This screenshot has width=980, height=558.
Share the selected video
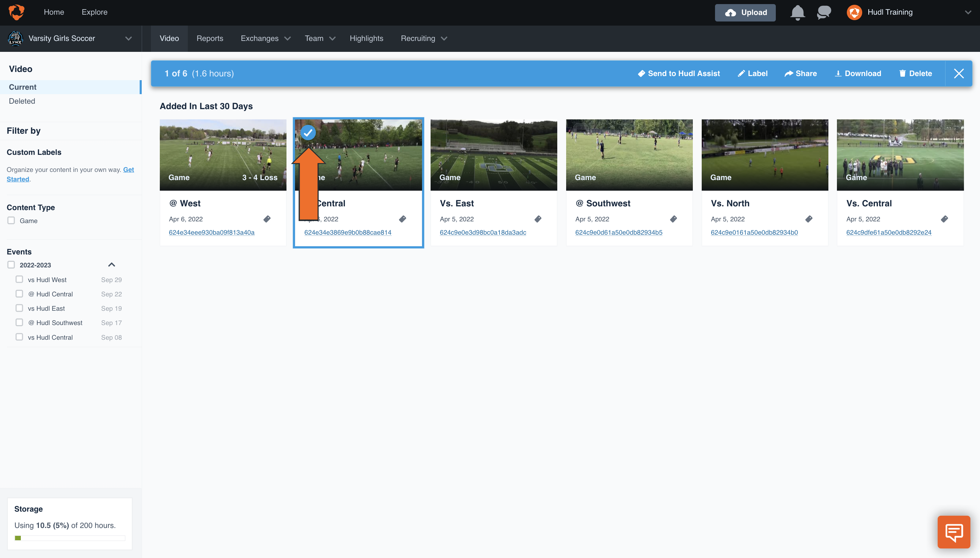pyautogui.click(x=801, y=73)
